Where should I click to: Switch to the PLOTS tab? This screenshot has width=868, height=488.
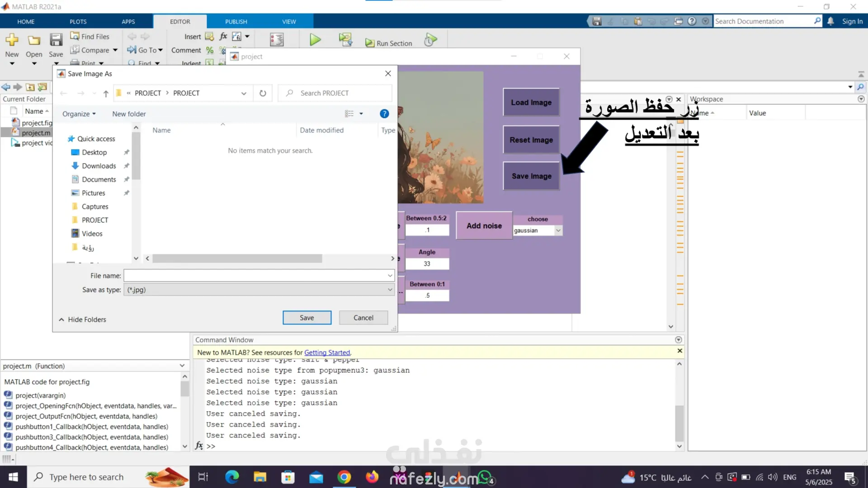78,22
